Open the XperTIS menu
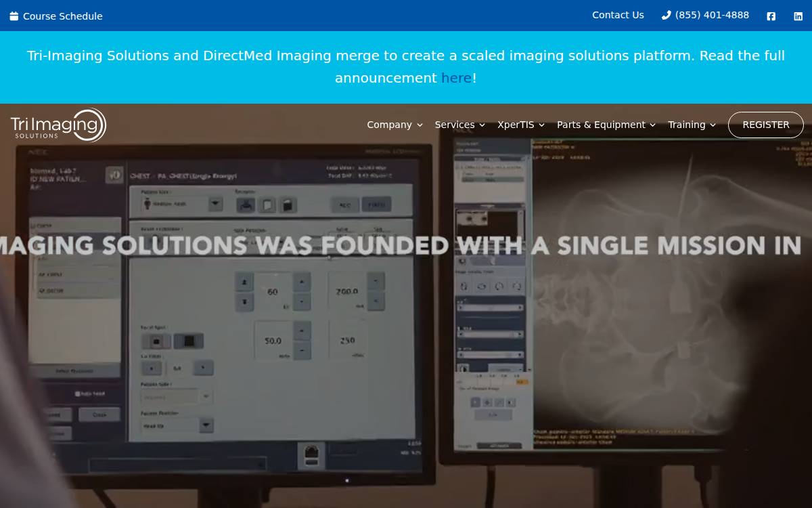The height and width of the screenshot is (508, 812). pyautogui.click(x=521, y=125)
